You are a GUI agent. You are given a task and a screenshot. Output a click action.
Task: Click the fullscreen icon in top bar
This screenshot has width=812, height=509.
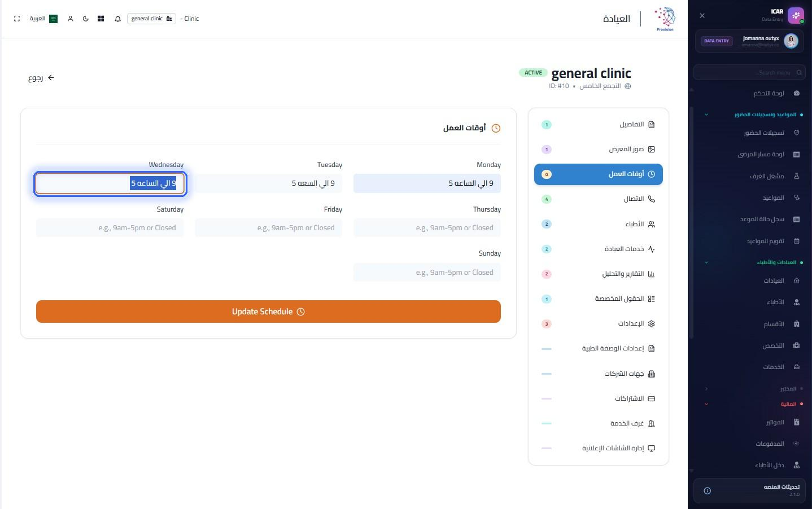click(17, 19)
